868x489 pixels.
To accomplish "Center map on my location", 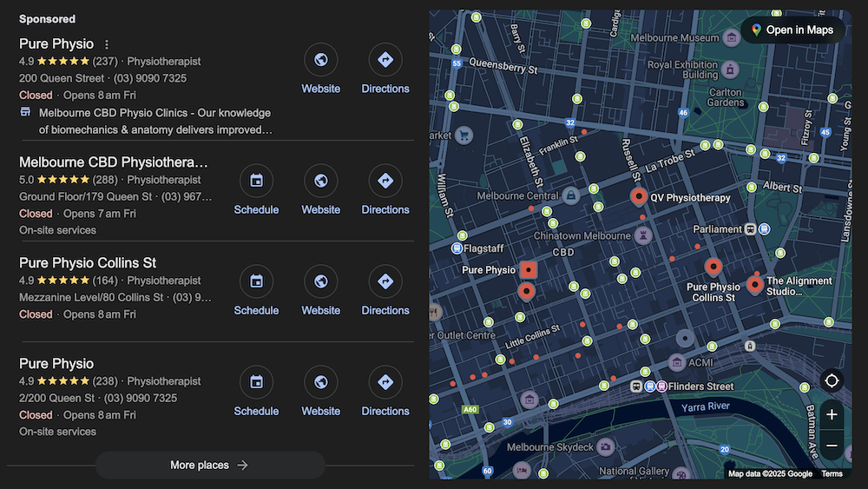I will point(832,380).
